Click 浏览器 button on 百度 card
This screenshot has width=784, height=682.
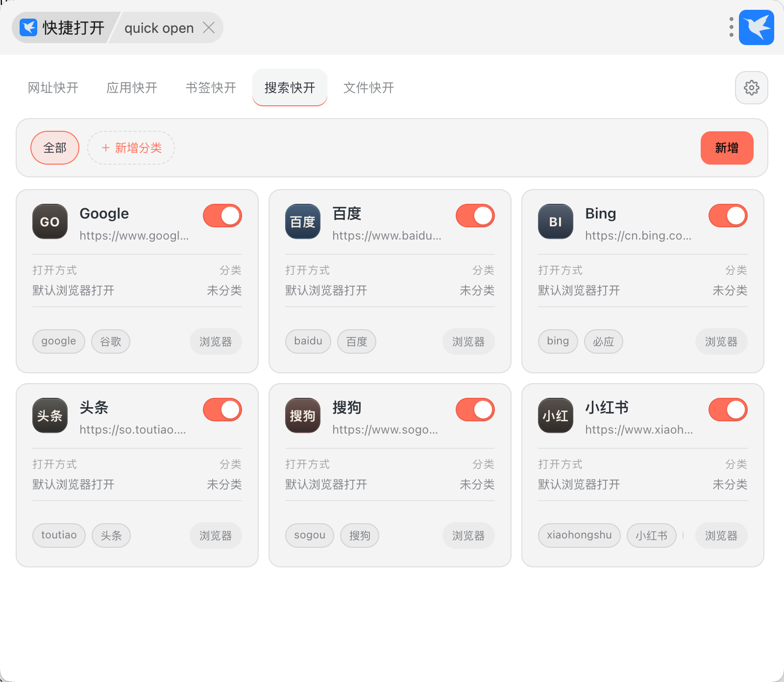pos(468,341)
